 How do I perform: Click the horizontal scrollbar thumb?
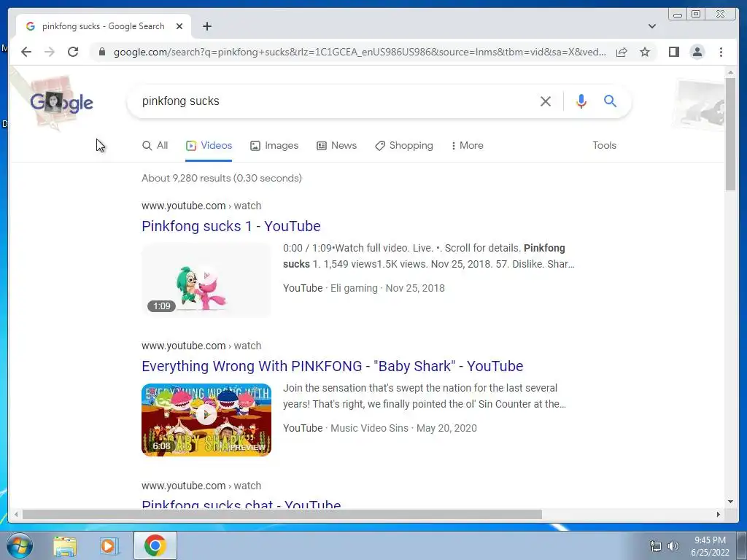(x=282, y=514)
